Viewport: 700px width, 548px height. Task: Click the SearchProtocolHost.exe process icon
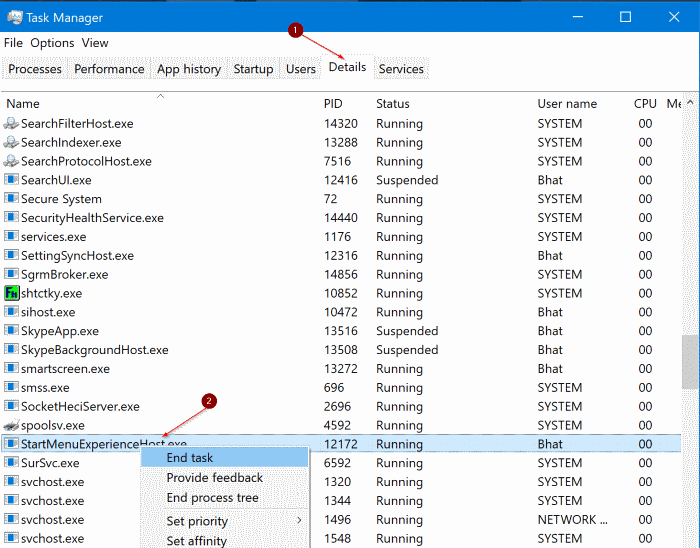pos(11,161)
